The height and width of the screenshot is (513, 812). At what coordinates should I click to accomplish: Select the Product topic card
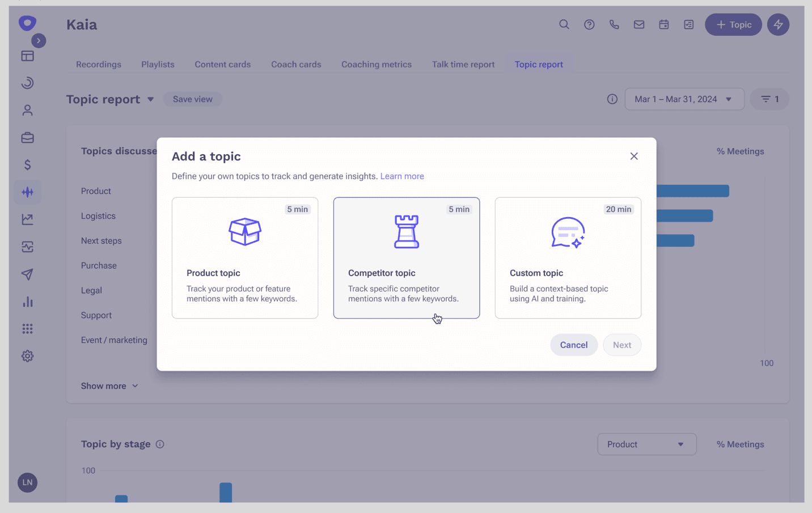tap(244, 258)
